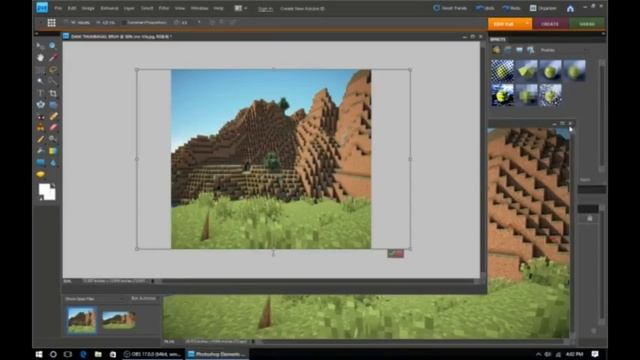The width and height of the screenshot is (640, 360).
Task: Select the Red Eye Removal tool
Action: pyautogui.click(x=40, y=116)
